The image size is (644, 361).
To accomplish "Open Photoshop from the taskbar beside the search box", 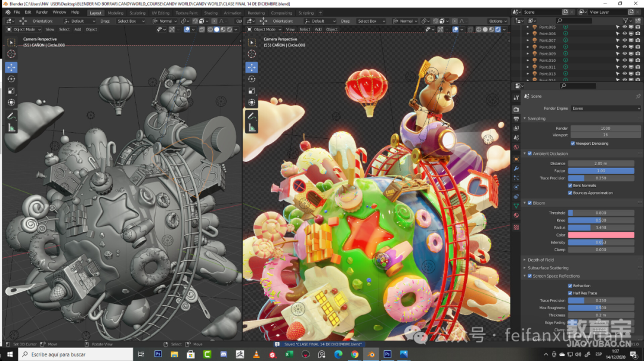I will 157,354.
